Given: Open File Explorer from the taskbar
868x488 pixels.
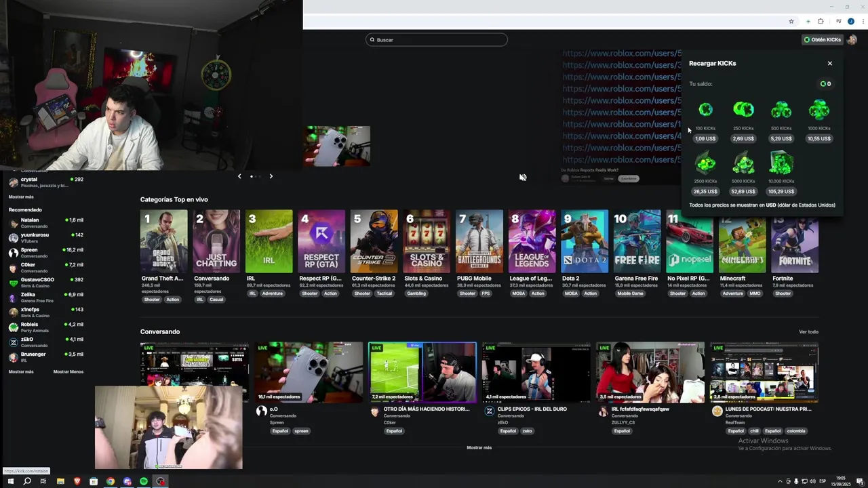Looking at the screenshot, I should tap(60, 481).
